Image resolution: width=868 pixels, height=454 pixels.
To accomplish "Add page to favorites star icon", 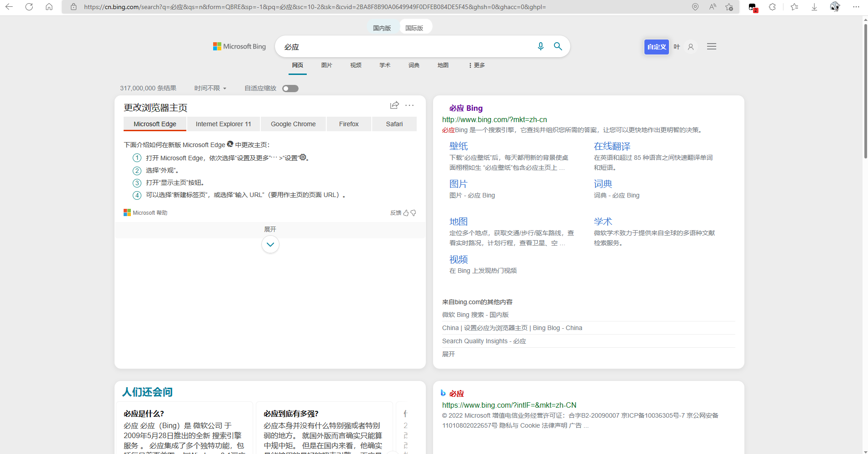I will pyautogui.click(x=729, y=7).
